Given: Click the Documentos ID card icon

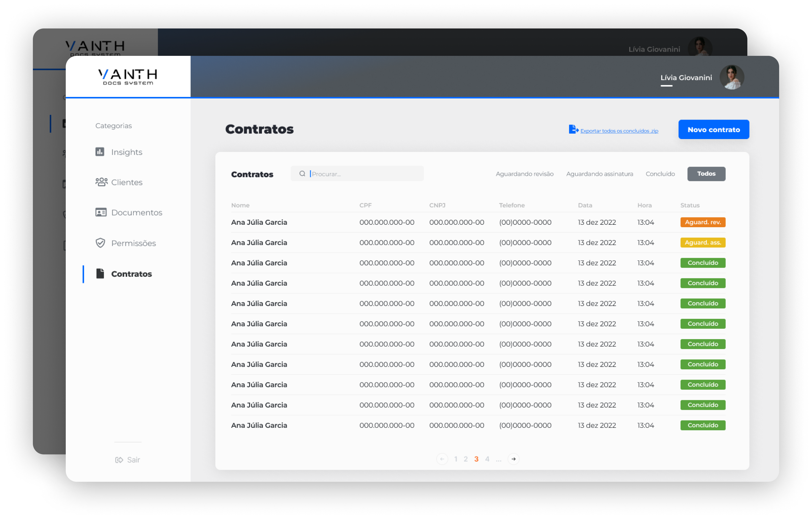Looking at the screenshot, I should tap(101, 212).
